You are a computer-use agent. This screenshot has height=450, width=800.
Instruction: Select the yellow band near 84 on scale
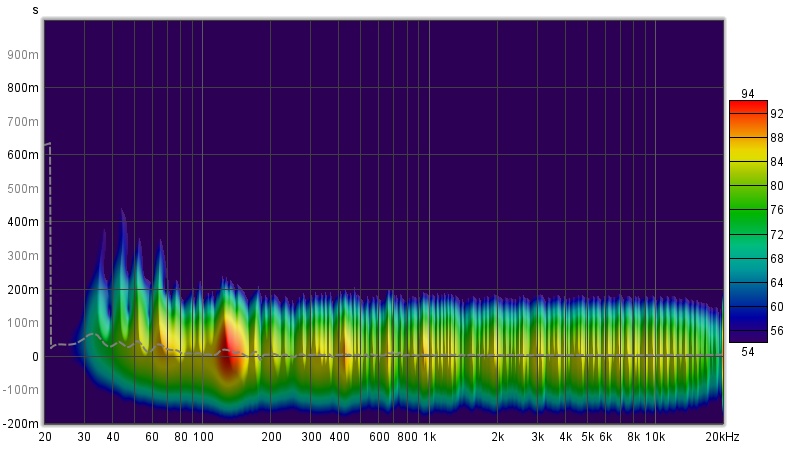[x=748, y=160]
